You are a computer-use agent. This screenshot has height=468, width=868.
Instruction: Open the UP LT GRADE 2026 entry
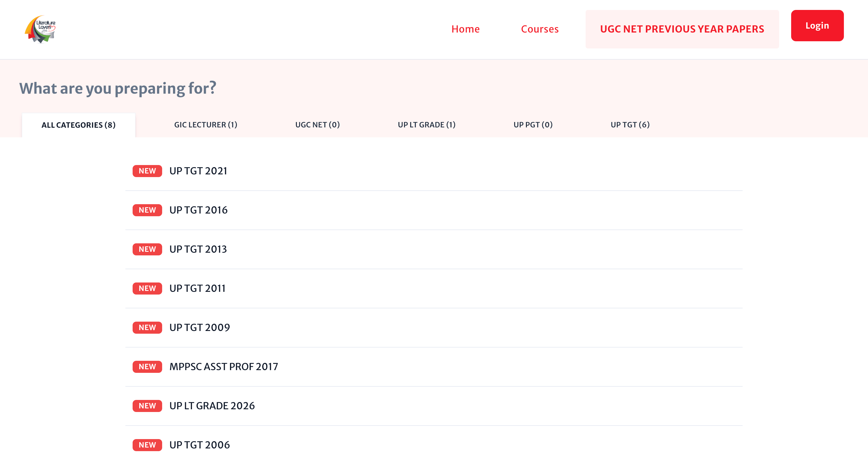tap(212, 406)
